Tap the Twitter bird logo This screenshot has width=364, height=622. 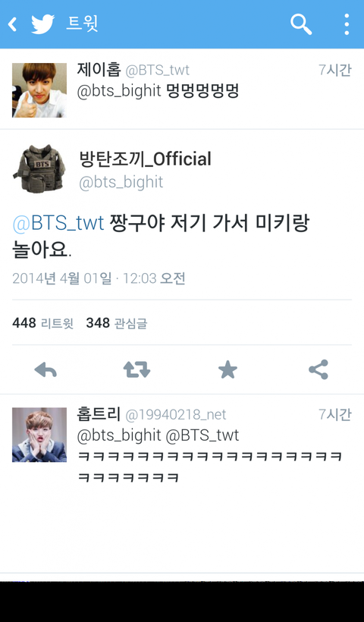coord(42,24)
